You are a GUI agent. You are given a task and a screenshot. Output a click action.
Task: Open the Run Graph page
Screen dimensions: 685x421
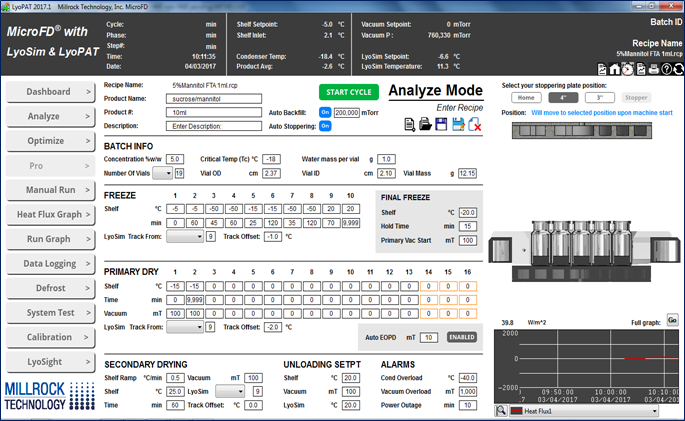point(50,239)
